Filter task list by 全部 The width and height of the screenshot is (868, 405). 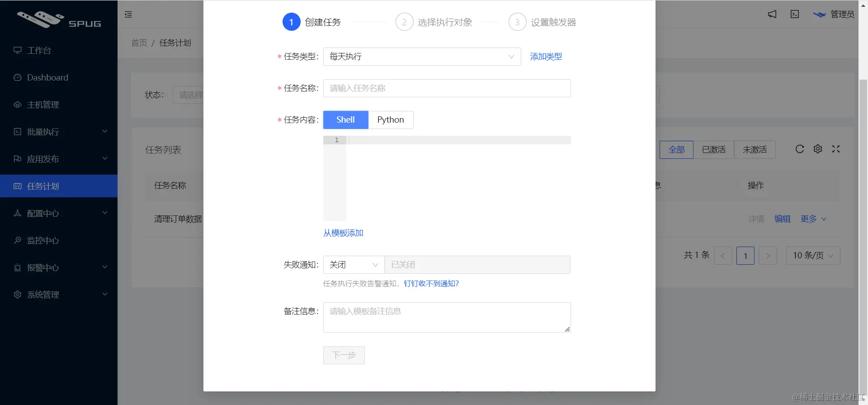point(676,150)
